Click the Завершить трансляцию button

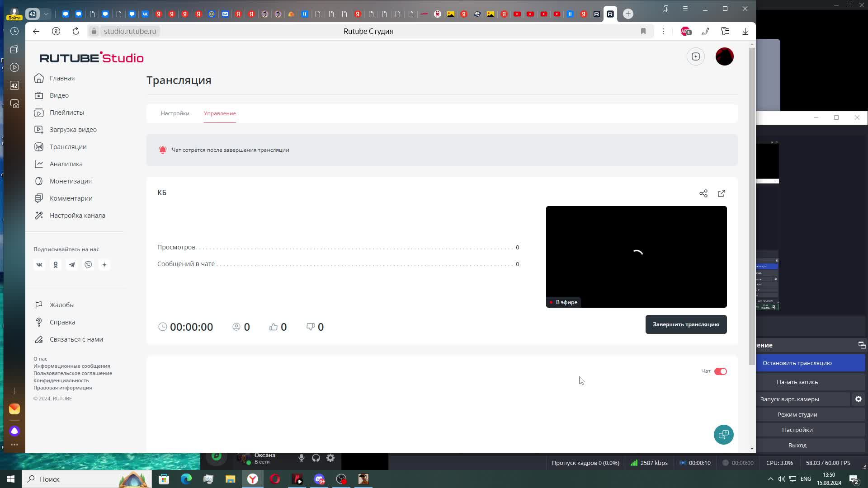pos(686,324)
